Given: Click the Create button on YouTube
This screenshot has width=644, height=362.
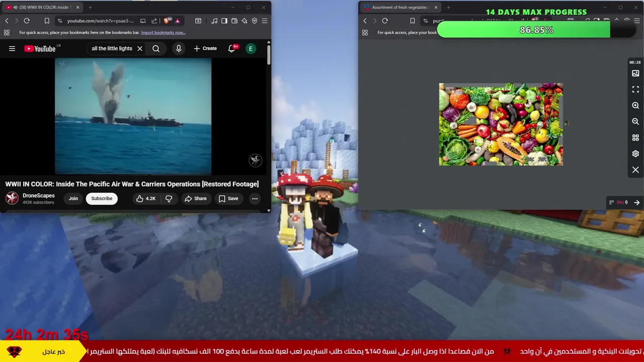Looking at the screenshot, I should click(x=205, y=49).
